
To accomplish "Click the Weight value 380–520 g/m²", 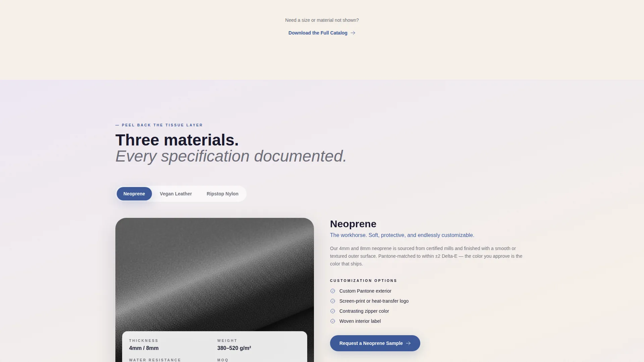I will (x=234, y=348).
